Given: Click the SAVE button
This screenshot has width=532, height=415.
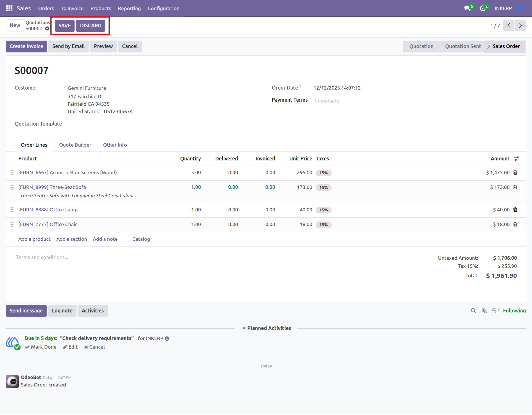Looking at the screenshot, I should tap(64, 26).
